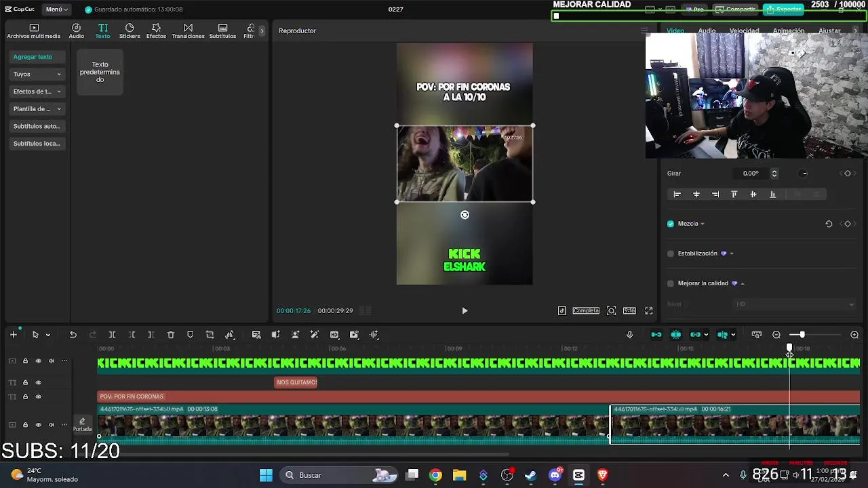Click the fullscreen preview icon
This screenshot has height=488, width=868.
[x=648, y=310]
